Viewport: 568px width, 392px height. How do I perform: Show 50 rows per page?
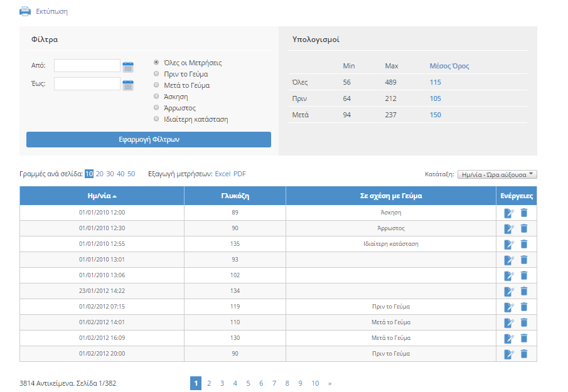131,174
